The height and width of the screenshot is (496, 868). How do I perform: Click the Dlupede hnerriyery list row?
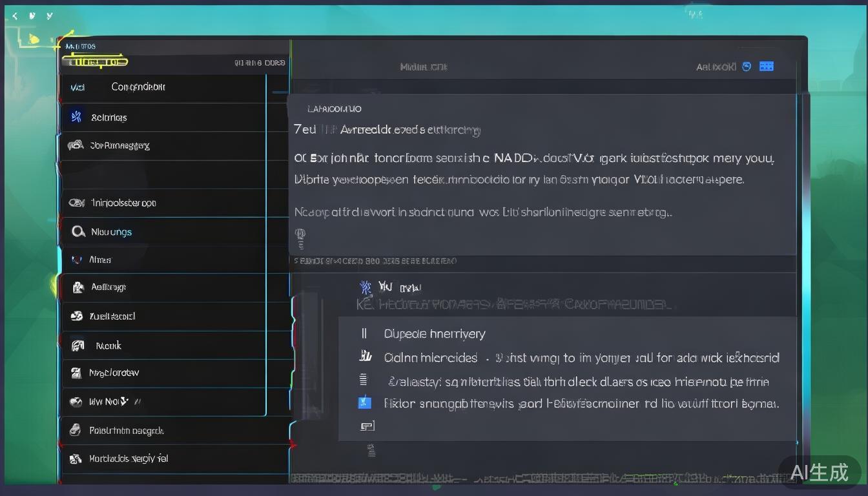click(435, 334)
